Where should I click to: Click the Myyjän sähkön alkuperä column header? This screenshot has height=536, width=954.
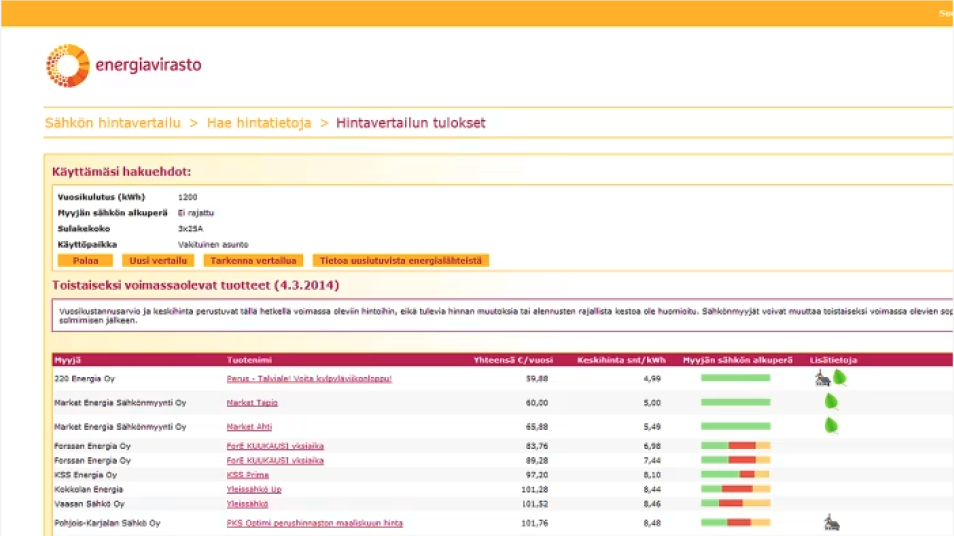coord(737,360)
